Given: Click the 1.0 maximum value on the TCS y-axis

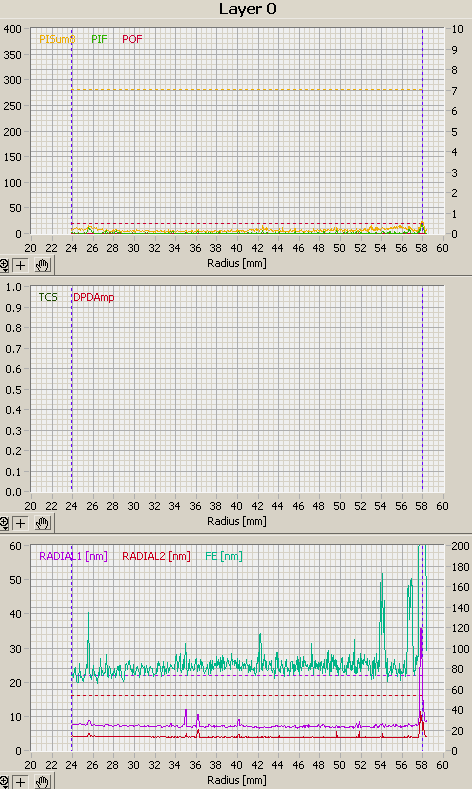Looking at the screenshot, I should (14, 287).
